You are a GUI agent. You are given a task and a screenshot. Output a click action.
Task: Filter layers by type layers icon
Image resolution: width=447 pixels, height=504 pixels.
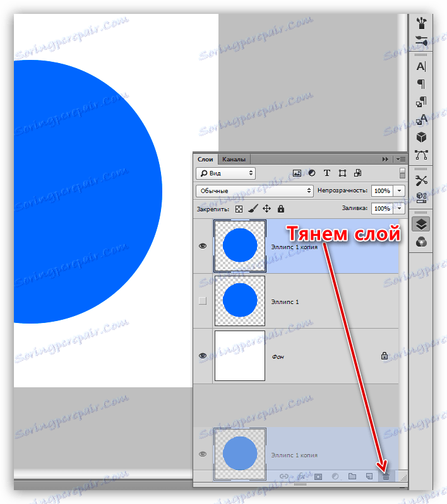[x=327, y=173]
